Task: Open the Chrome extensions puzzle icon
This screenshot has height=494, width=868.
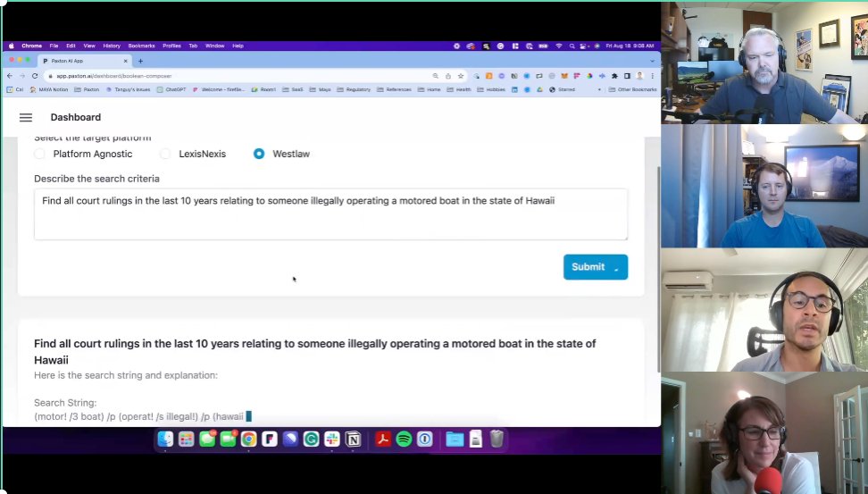Action: 614,76
